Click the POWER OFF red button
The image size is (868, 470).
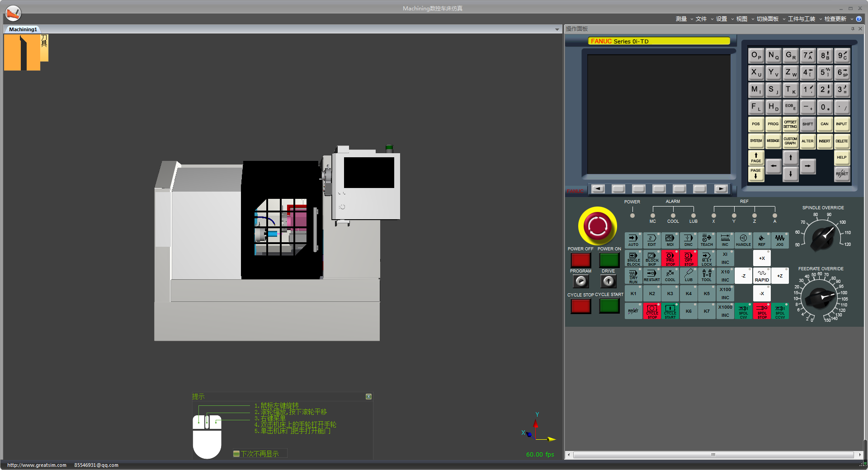pyautogui.click(x=581, y=260)
